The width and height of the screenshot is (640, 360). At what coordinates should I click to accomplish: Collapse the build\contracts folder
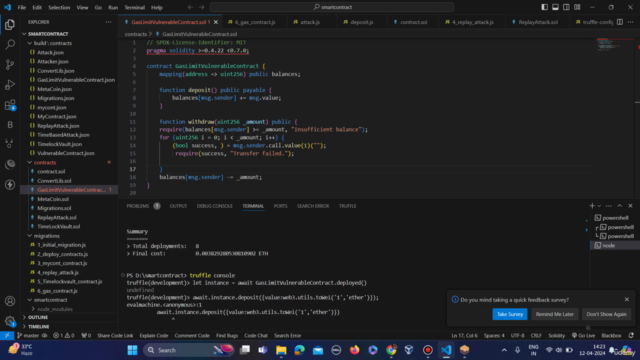point(53,43)
